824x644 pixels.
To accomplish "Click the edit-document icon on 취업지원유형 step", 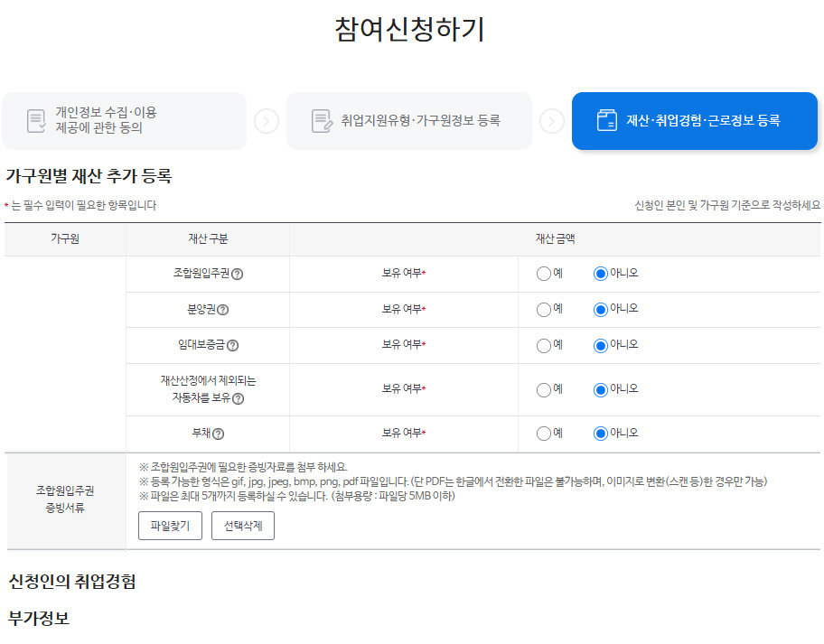I will [322, 121].
